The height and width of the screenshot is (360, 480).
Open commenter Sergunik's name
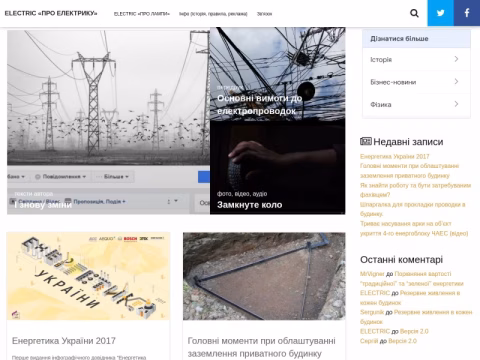click(372, 312)
